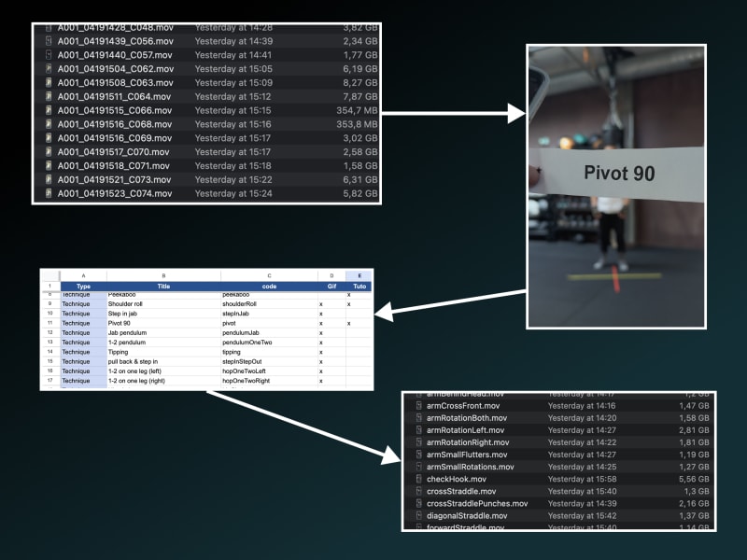Click the file icon of A001_04191515_C066.mov
This screenshot has height=560, width=747.
click(48, 110)
